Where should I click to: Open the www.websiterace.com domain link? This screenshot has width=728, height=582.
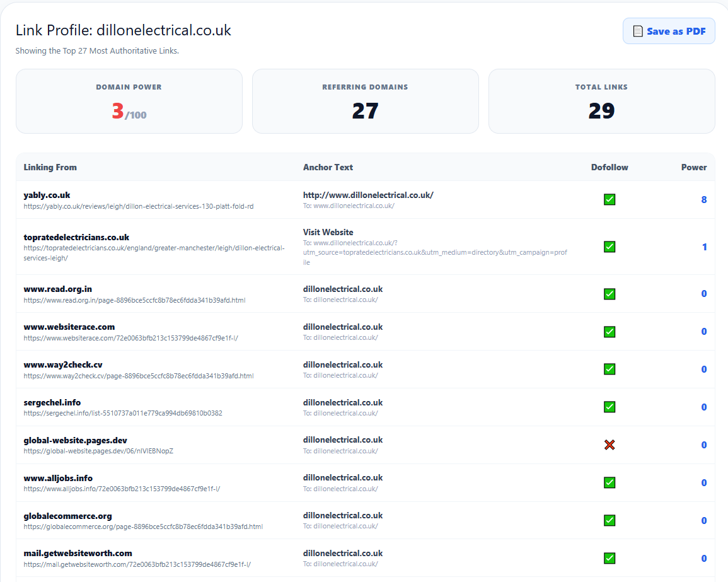pos(69,327)
